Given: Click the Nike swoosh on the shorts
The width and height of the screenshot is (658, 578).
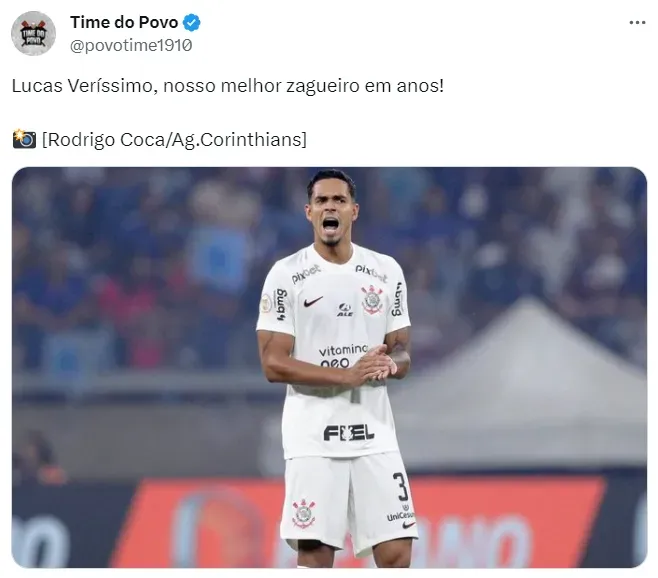Looking at the screenshot, I should click(408, 525).
